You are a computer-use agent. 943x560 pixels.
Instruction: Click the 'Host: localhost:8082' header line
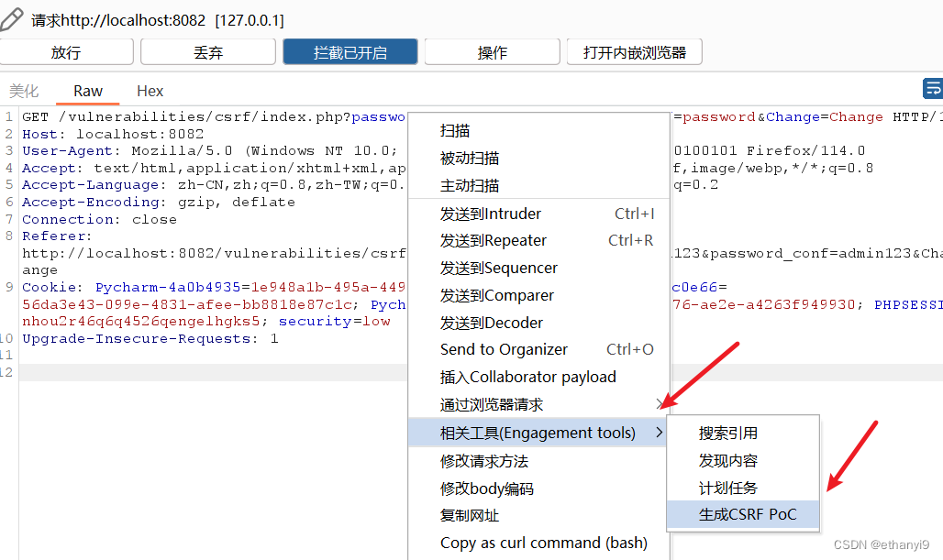tap(113, 134)
